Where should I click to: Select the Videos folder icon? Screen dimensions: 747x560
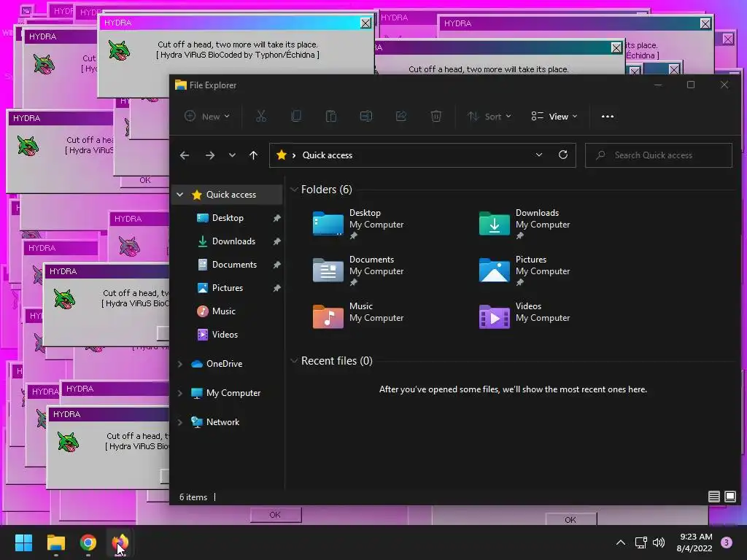[494, 316]
